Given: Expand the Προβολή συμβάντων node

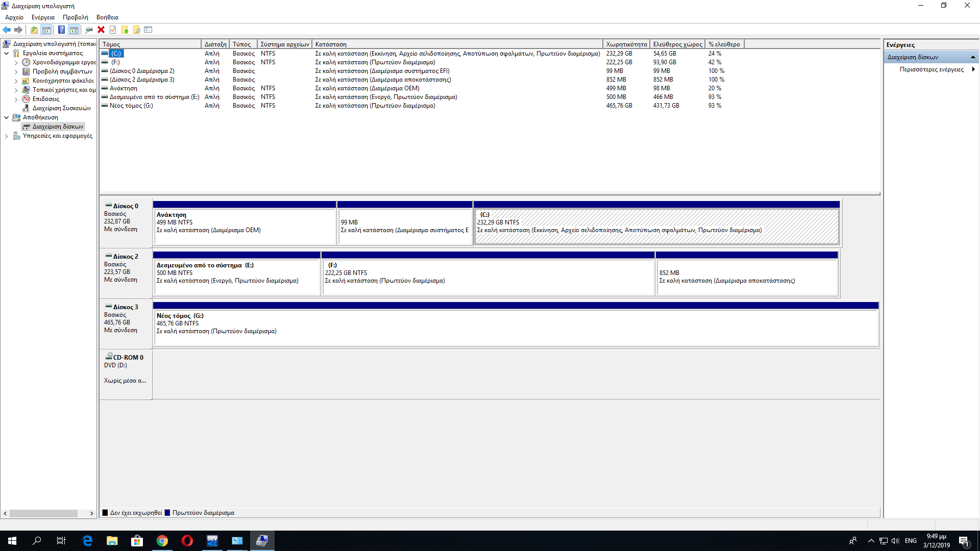Looking at the screenshot, I should (16, 72).
